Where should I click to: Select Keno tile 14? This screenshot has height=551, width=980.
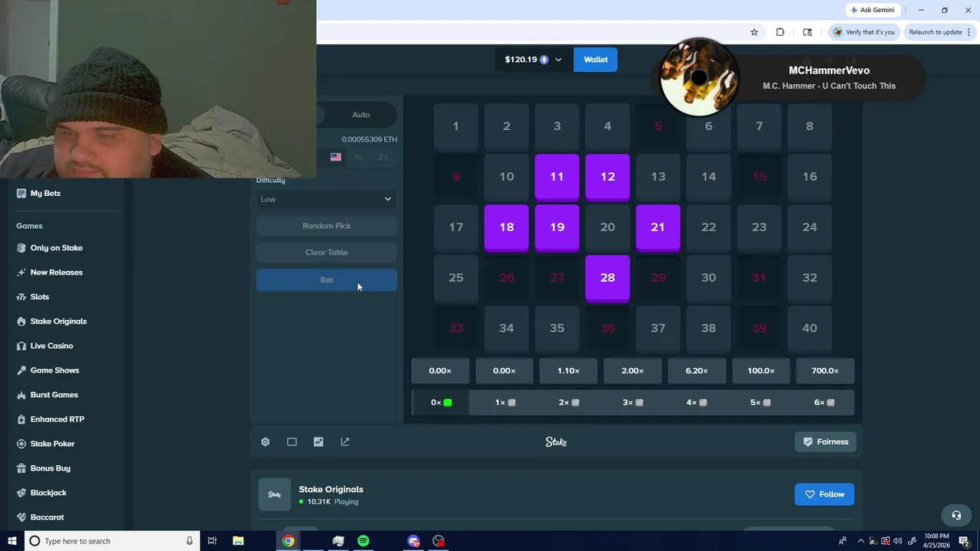[x=708, y=177]
